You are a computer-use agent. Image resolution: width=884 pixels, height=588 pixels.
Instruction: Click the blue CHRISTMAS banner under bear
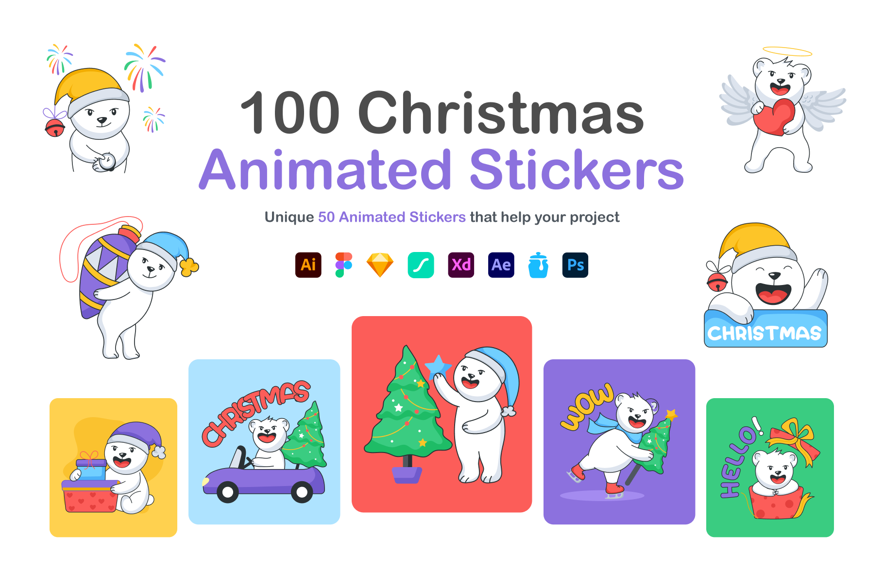(x=765, y=330)
